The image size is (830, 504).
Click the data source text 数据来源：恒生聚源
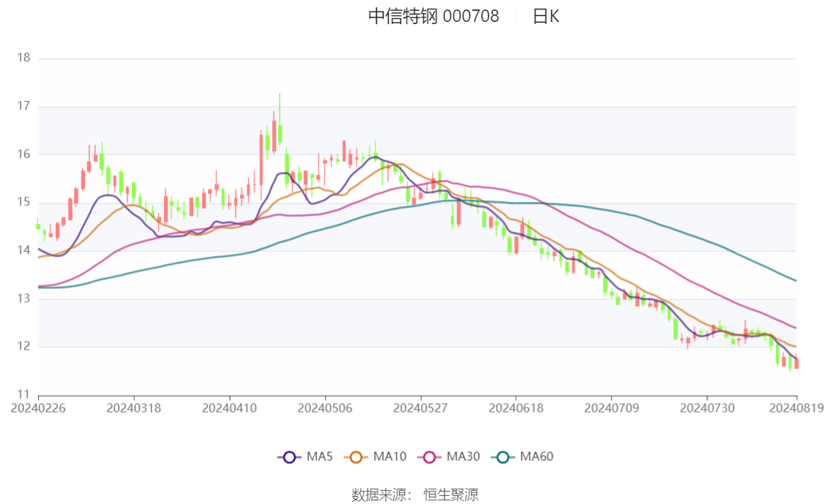[414, 495]
